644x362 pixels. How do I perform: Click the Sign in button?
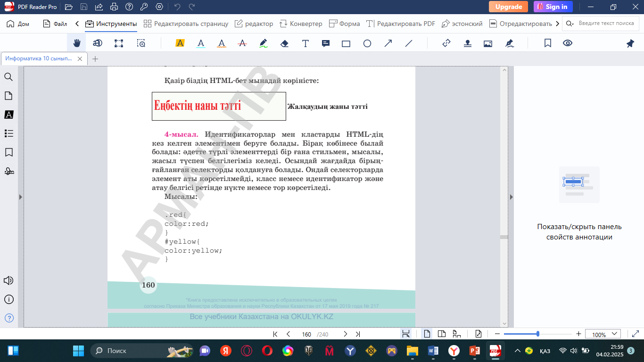pyautogui.click(x=553, y=7)
